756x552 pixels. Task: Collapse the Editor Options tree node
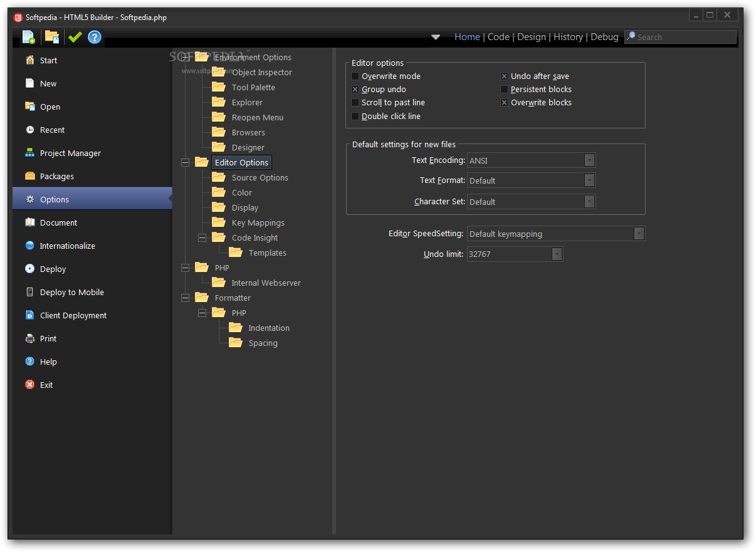coord(185,162)
